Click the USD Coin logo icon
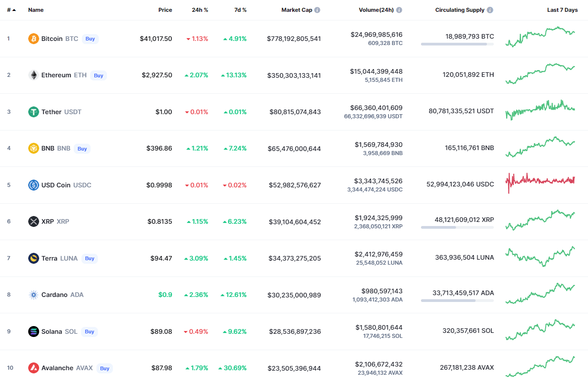 (x=34, y=185)
